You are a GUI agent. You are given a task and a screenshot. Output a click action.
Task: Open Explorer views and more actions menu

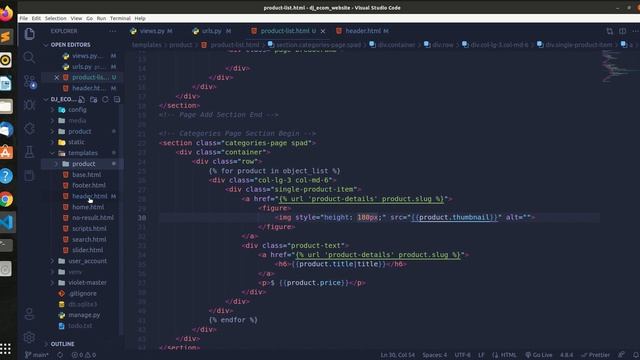(x=113, y=31)
